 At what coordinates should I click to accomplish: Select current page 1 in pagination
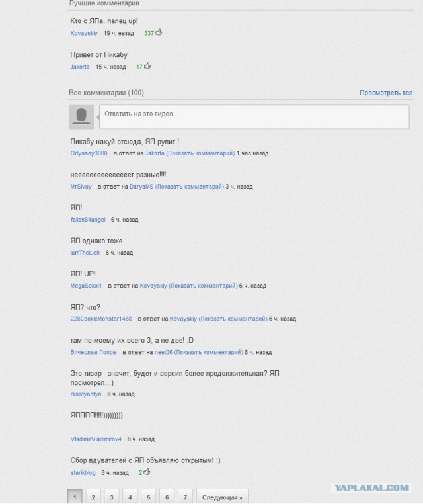click(x=75, y=497)
